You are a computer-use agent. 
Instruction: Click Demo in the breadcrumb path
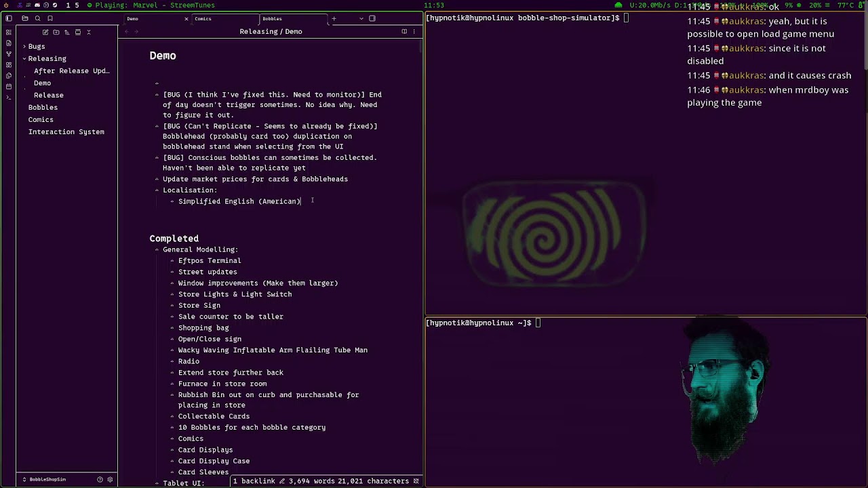(294, 31)
